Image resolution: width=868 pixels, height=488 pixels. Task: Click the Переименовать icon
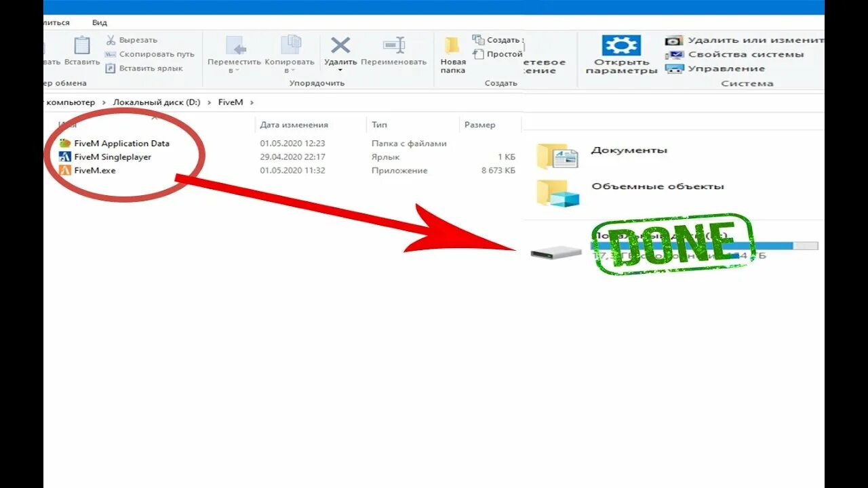coord(394,45)
